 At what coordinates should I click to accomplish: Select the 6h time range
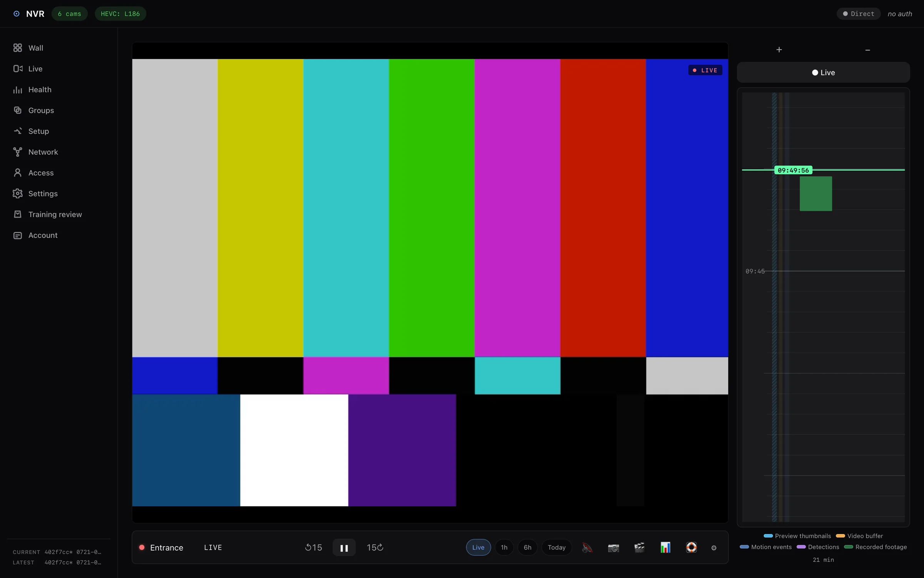tap(527, 547)
